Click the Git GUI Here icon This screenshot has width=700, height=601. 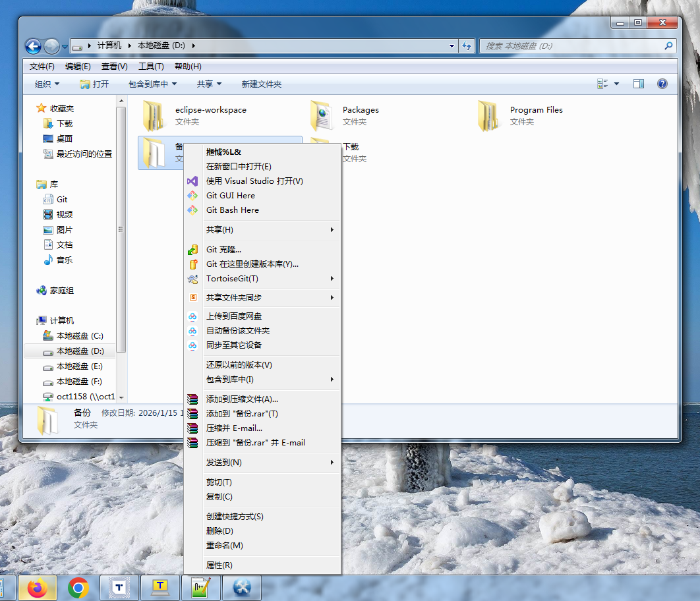pos(192,196)
